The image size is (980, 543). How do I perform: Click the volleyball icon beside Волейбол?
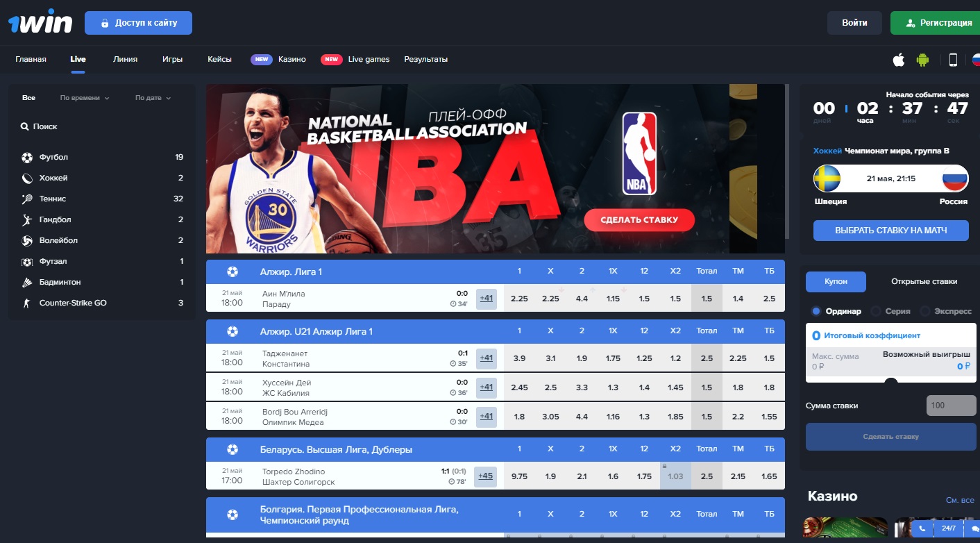[x=27, y=241]
